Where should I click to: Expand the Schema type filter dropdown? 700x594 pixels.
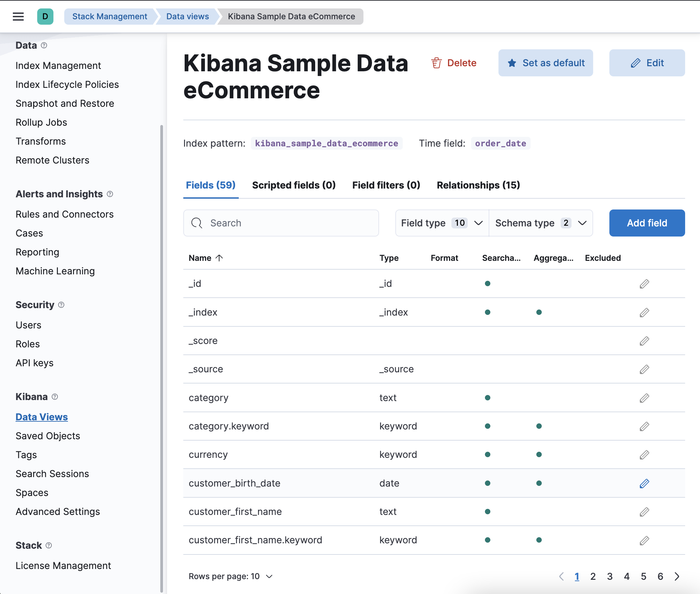(540, 223)
